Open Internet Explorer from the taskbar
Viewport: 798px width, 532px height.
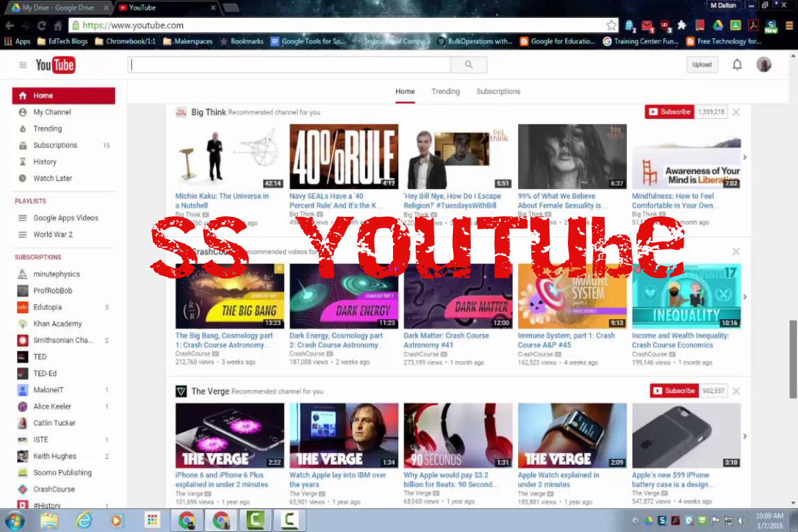tap(84, 520)
